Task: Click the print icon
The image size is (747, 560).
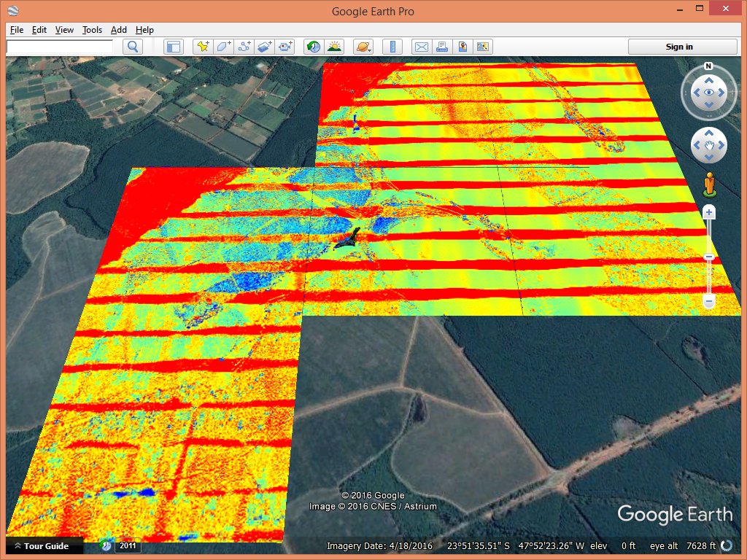Action: click(x=441, y=47)
